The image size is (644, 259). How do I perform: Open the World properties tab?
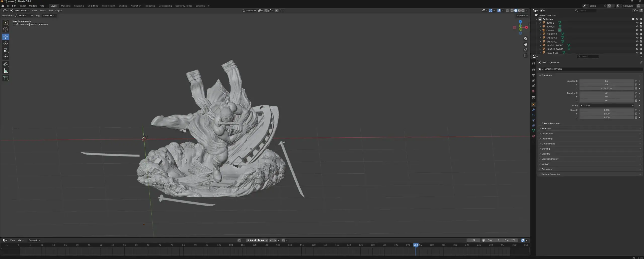(x=533, y=91)
